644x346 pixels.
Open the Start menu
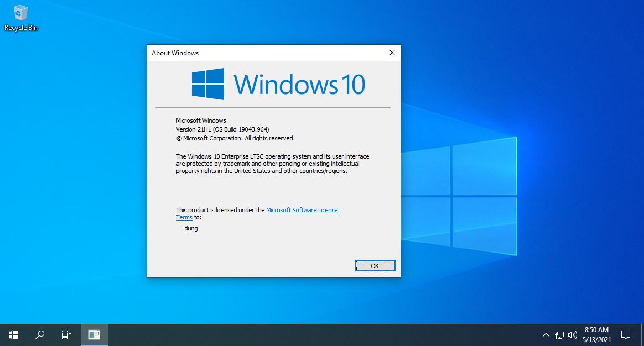[x=13, y=335]
